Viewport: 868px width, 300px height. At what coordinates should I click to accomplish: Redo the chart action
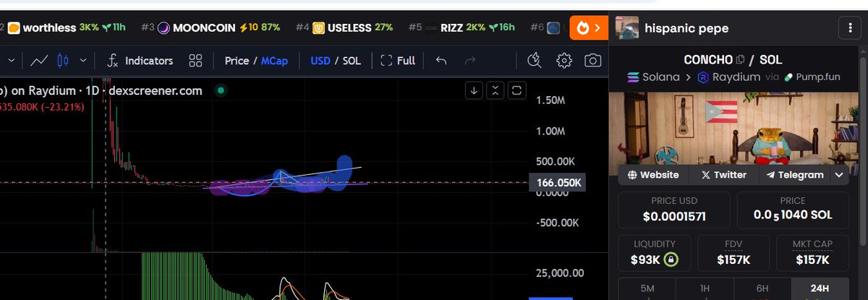pyautogui.click(x=470, y=61)
